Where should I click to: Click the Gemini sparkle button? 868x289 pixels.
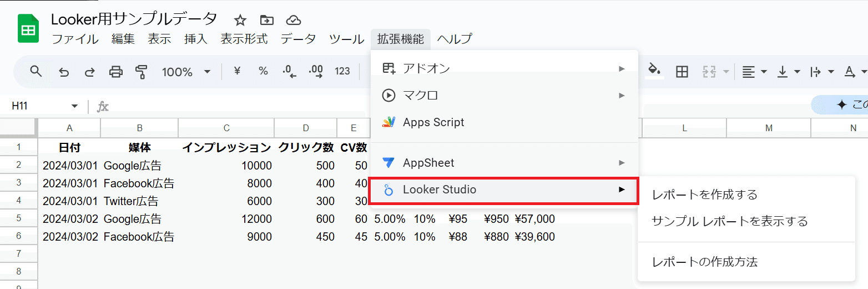click(841, 104)
